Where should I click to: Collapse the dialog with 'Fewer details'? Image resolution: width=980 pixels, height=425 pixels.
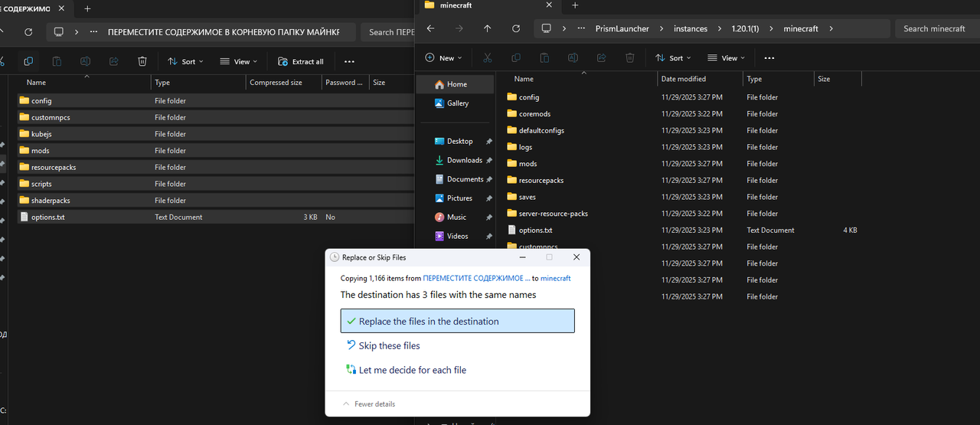(x=369, y=404)
